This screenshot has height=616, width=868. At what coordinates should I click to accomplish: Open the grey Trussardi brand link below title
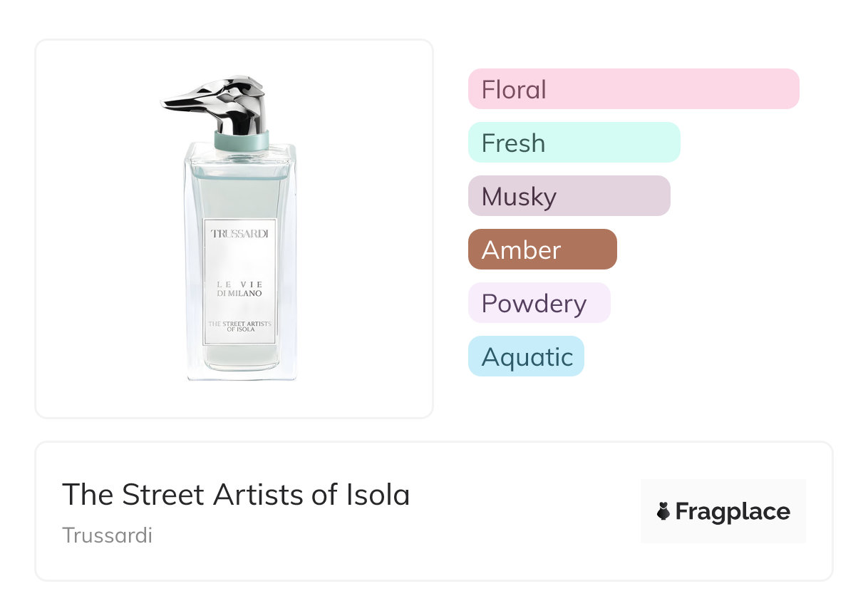point(107,535)
